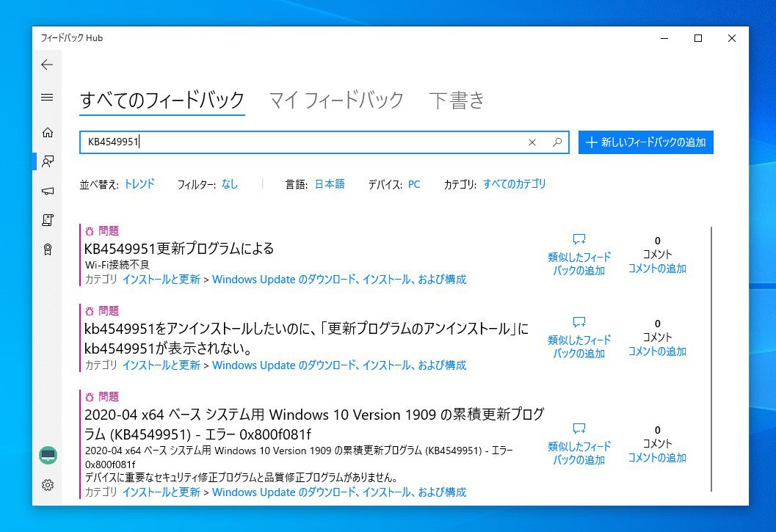Click the results list vertical scrollbar
The width and height of the screenshot is (776, 532).
(x=711, y=359)
